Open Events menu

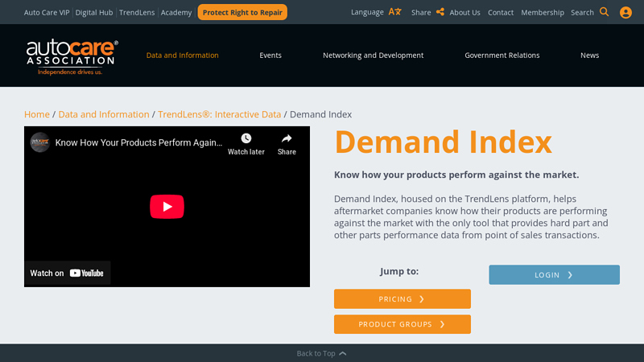tap(270, 55)
